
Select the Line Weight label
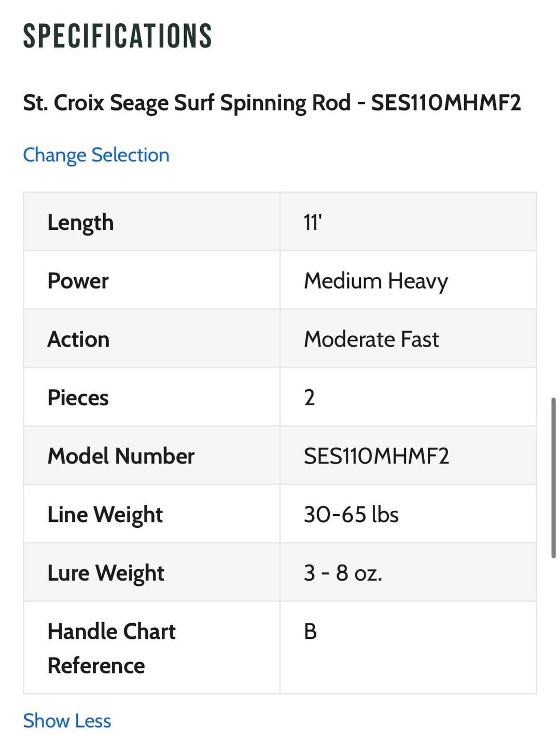[105, 515]
